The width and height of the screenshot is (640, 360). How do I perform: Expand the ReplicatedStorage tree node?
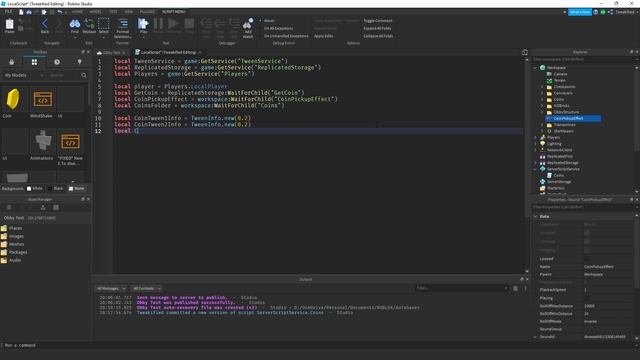(x=536, y=163)
